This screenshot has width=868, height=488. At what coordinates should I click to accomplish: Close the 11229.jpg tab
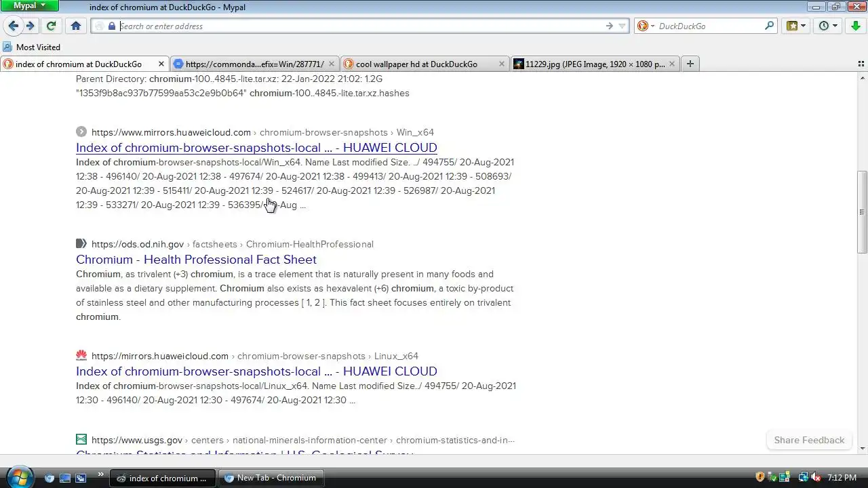point(671,64)
